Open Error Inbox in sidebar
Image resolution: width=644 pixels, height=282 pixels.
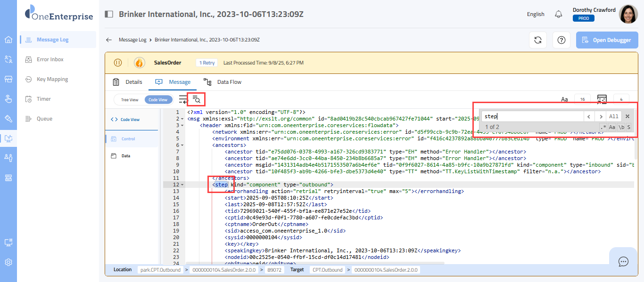[x=50, y=59]
